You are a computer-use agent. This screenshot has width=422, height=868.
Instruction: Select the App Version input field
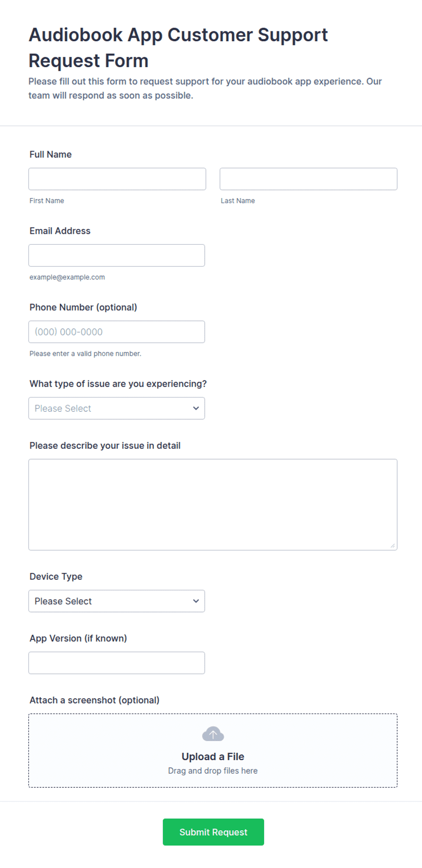pos(117,663)
